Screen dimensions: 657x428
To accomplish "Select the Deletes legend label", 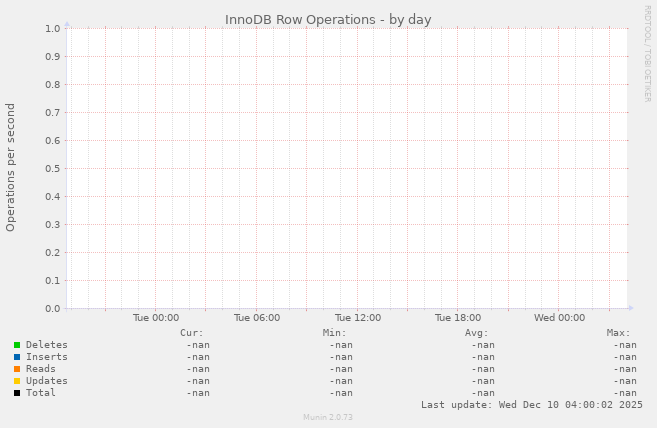I will [x=47, y=345].
